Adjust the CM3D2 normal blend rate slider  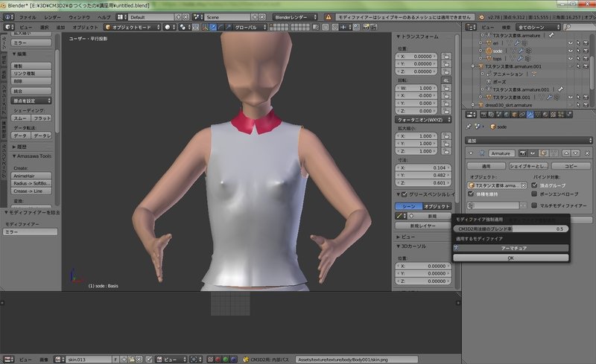(x=510, y=229)
